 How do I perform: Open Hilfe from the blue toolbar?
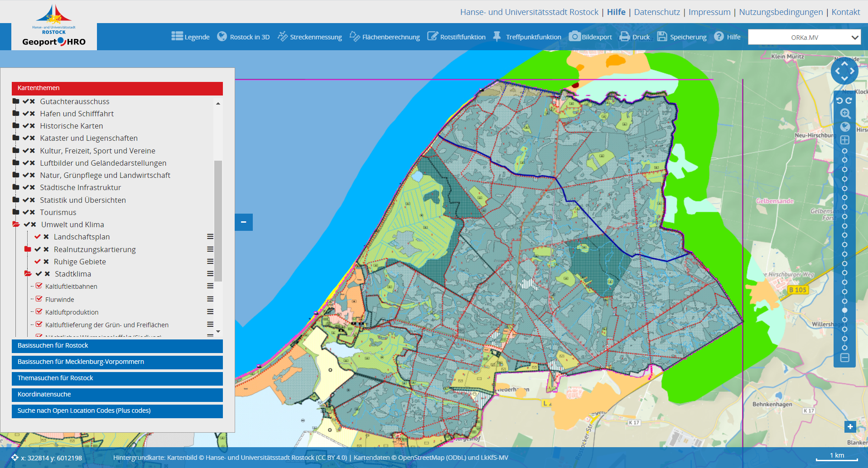click(727, 37)
